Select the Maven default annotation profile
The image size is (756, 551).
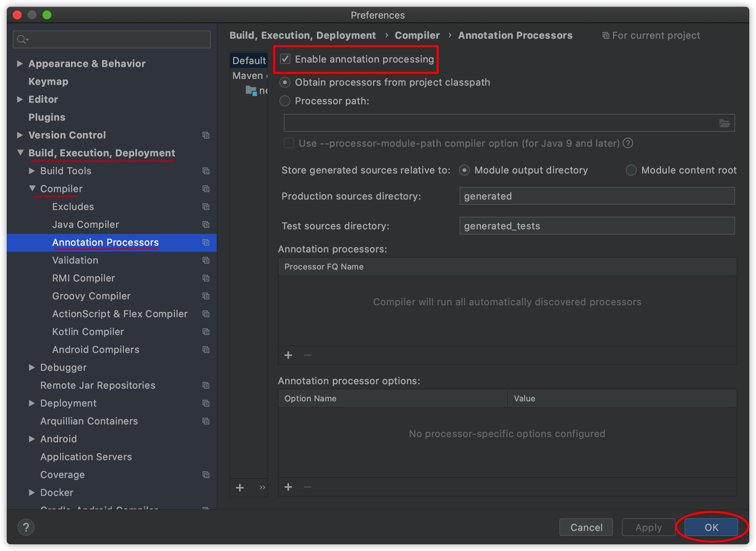(x=249, y=76)
